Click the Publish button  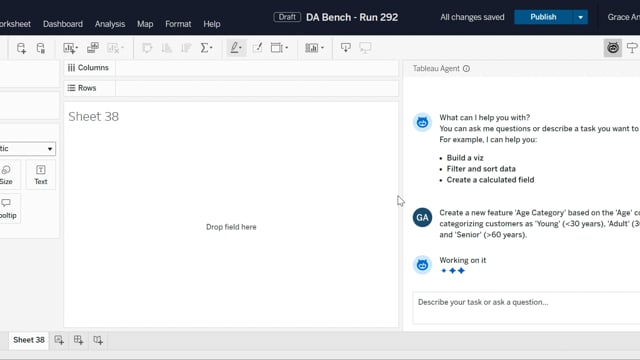543,17
